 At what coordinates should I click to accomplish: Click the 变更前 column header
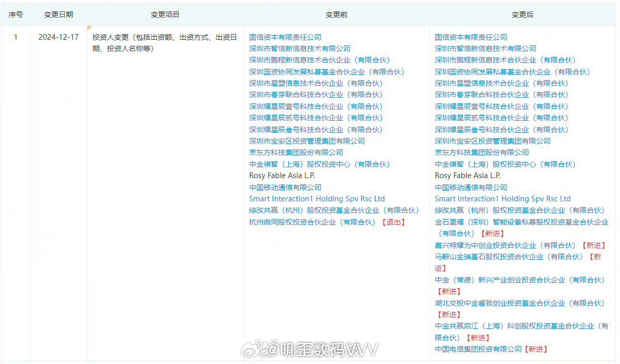pyautogui.click(x=336, y=14)
